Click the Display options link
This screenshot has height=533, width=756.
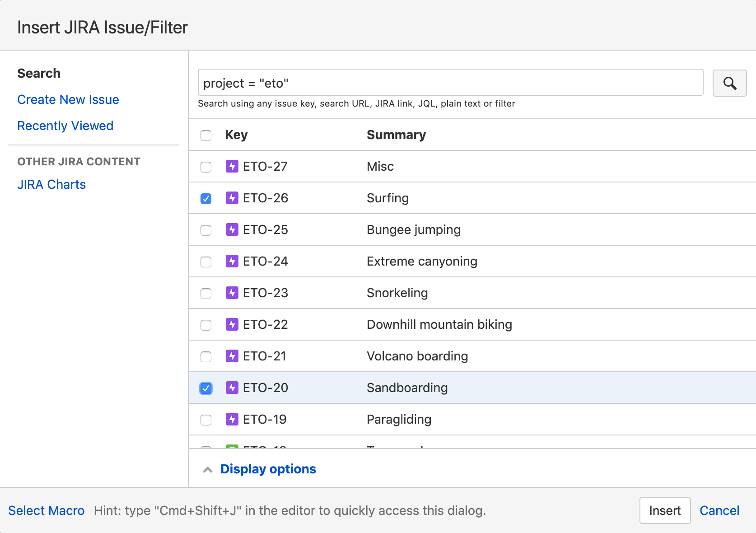click(268, 469)
